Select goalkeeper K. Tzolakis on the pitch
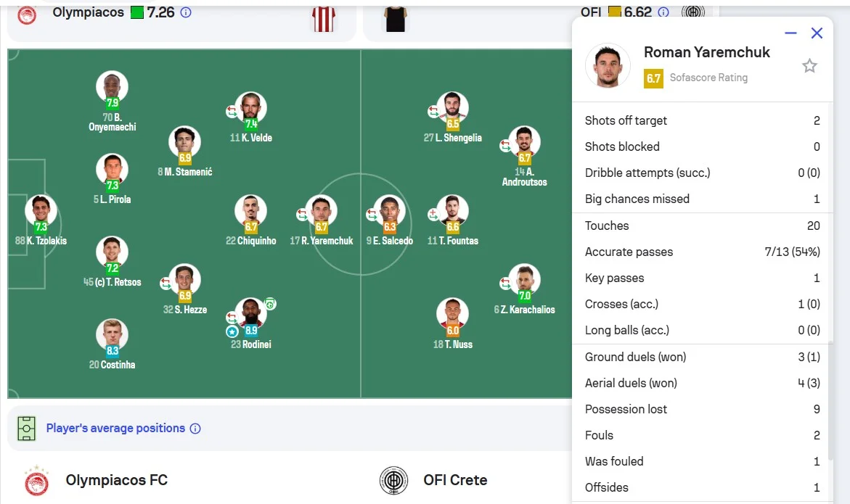Viewport: 850px width, 504px height. pos(41,210)
